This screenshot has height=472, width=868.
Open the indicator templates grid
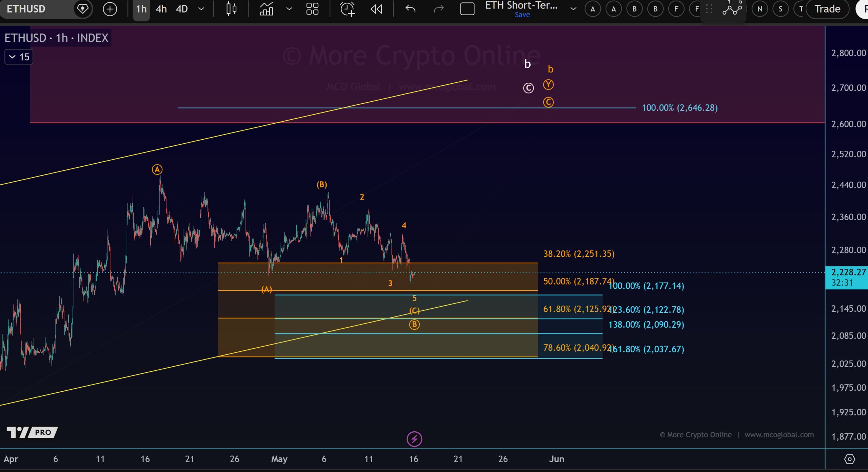pos(312,9)
